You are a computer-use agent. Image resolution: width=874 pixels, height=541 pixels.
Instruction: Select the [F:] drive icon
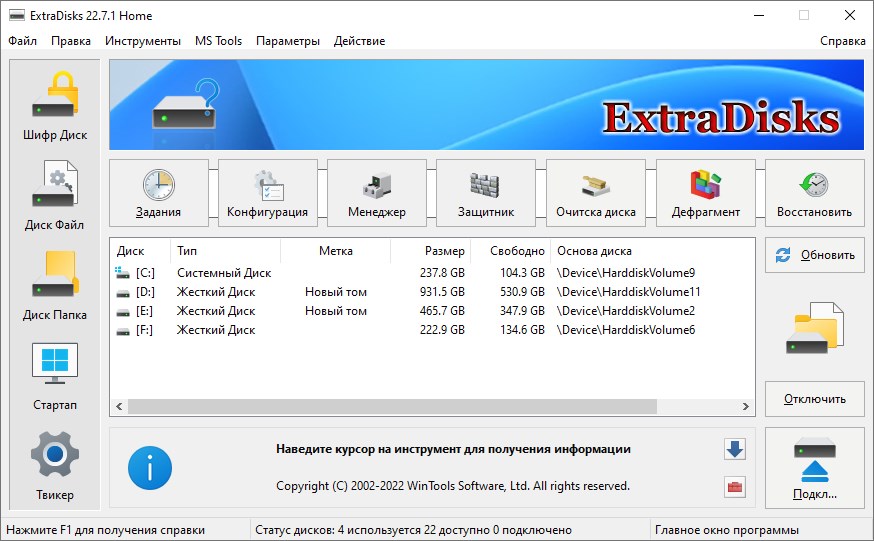point(122,330)
